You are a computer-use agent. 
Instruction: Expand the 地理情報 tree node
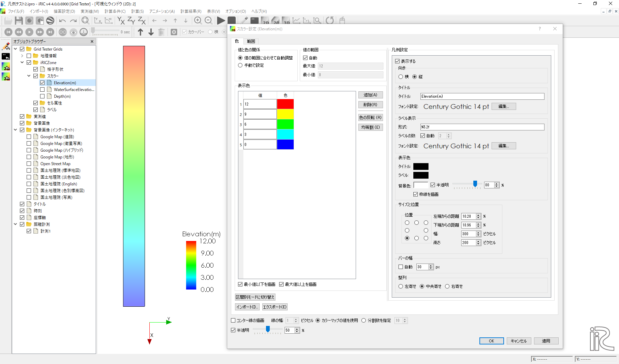click(22, 56)
